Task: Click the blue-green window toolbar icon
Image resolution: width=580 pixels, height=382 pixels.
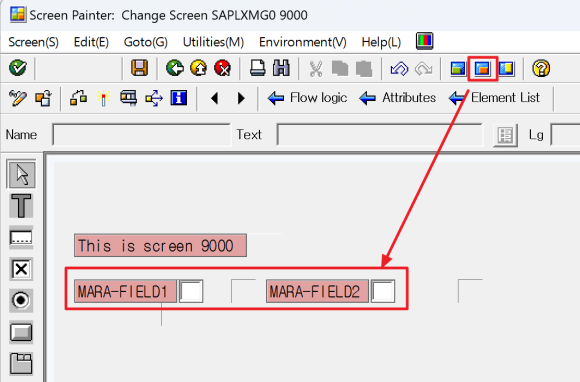Action: (x=458, y=68)
